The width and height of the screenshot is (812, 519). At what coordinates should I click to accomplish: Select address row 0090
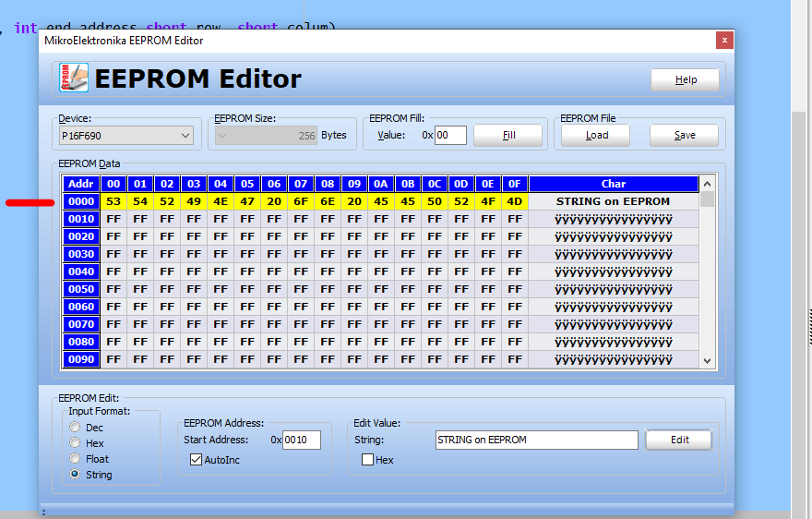click(81, 359)
